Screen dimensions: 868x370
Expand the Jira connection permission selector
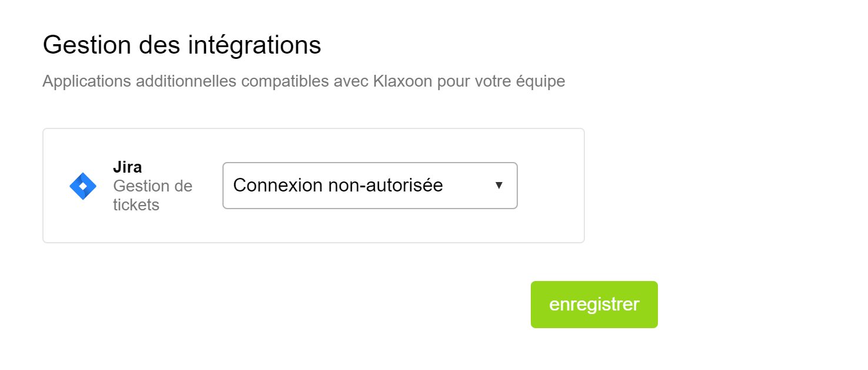tap(370, 186)
